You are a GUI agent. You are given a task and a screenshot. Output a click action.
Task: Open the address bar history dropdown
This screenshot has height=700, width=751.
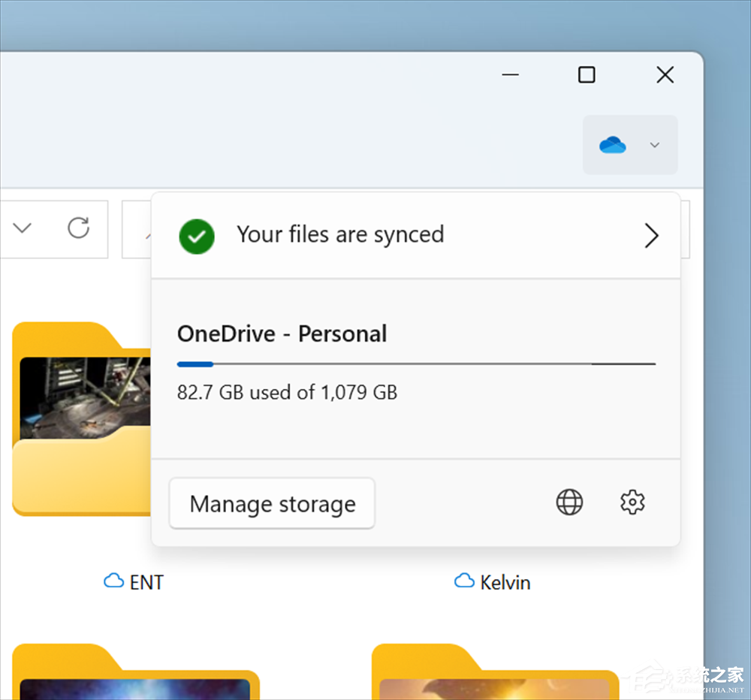(x=23, y=228)
